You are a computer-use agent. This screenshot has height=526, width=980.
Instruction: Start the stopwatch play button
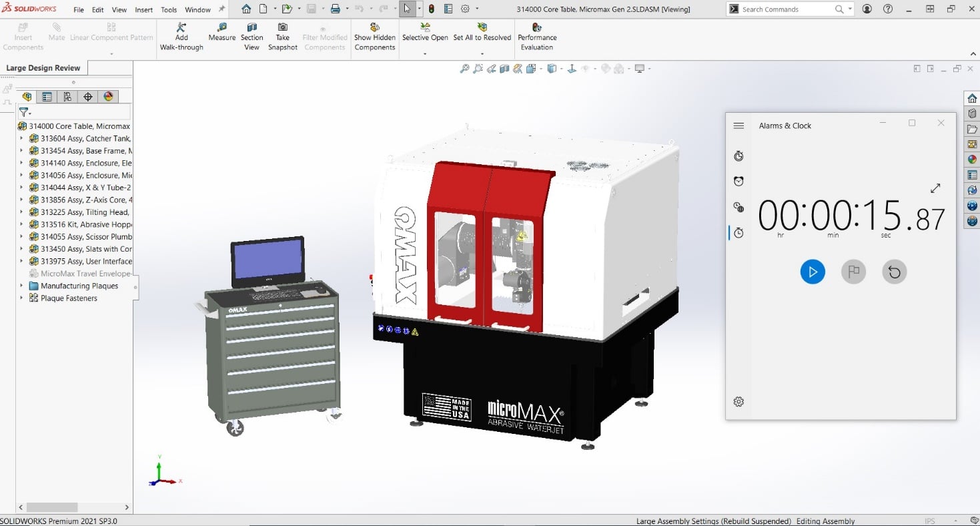tap(813, 272)
